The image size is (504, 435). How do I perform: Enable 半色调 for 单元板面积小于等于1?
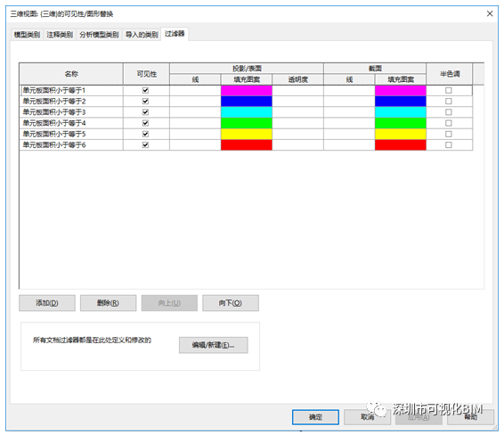tap(449, 90)
